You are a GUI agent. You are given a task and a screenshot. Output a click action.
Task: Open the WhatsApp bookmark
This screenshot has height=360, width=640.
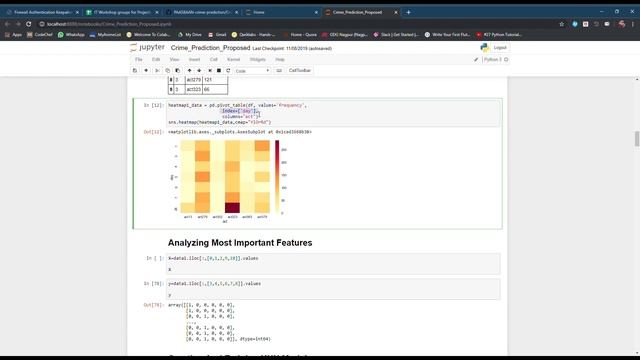tap(71, 35)
